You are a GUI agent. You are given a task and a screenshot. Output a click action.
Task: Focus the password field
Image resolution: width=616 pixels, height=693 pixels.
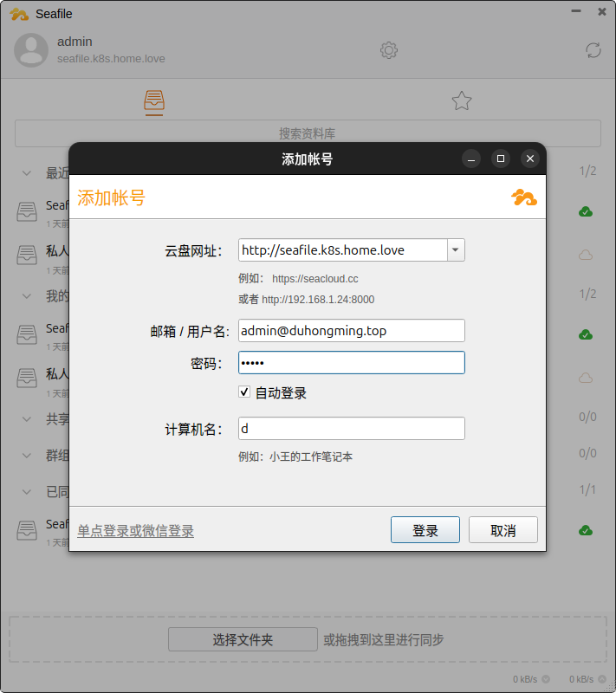click(351, 363)
